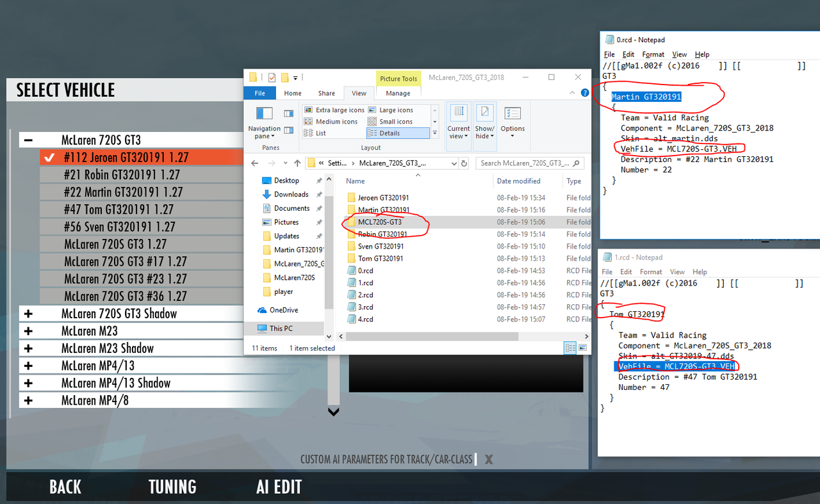Go back in Explorer navigation
The height and width of the screenshot is (504, 820).
[x=255, y=163]
